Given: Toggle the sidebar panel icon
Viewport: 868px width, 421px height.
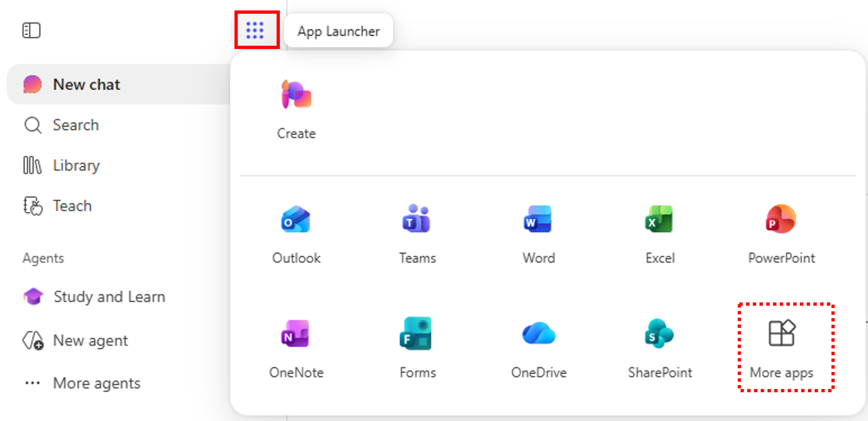Looking at the screenshot, I should tap(31, 30).
